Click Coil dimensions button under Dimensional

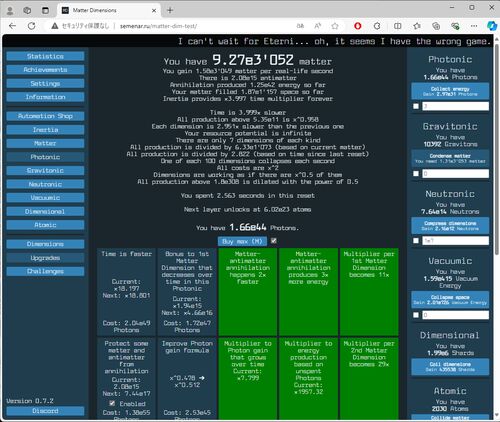450,367
